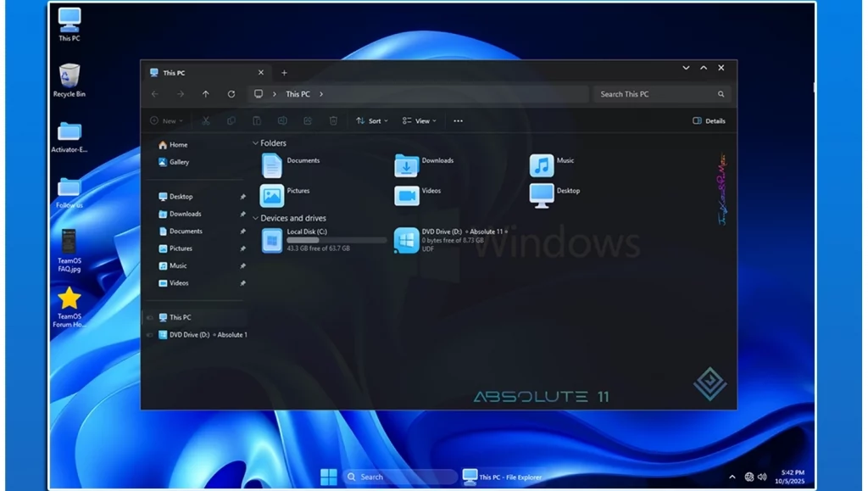Screen dimensions: 868x491
Task: Open the Music folder icon
Action: point(542,165)
